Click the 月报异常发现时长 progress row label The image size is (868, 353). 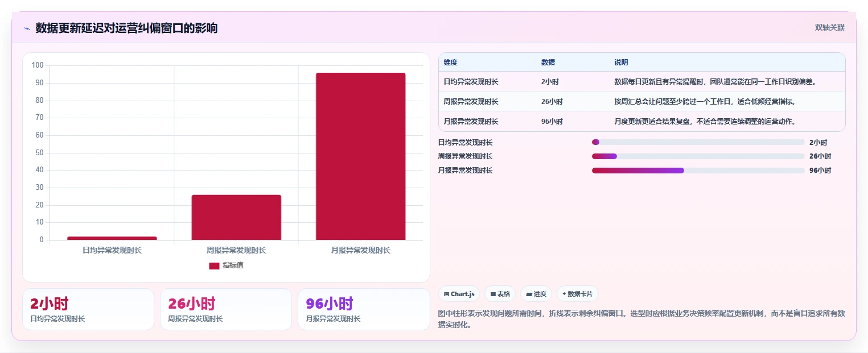pyautogui.click(x=465, y=171)
